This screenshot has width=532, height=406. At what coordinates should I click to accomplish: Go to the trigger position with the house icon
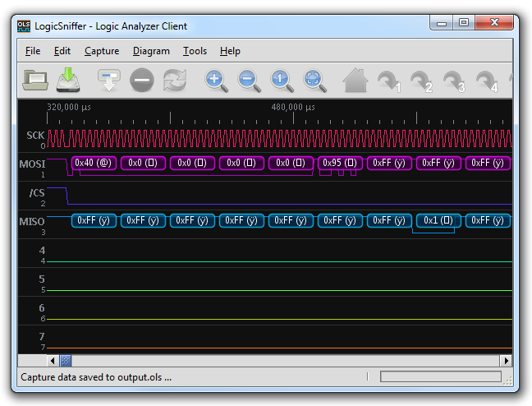pyautogui.click(x=355, y=81)
